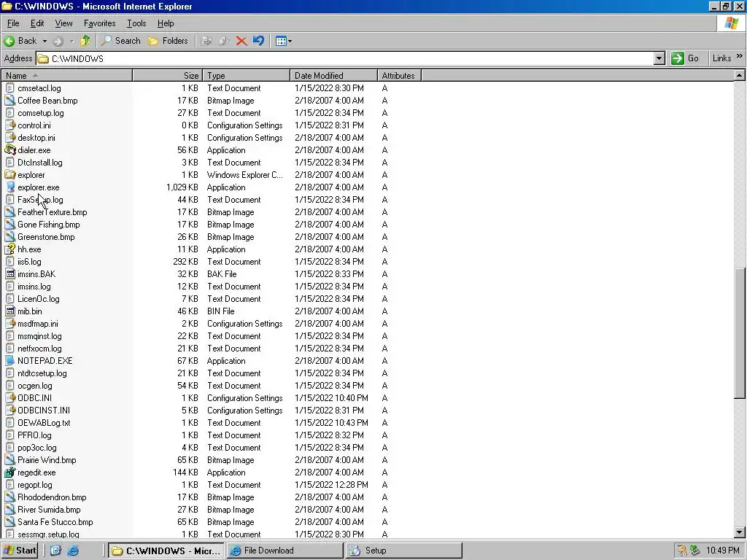
Task: Select the ODBC.INI icon
Action: [x=10, y=397]
